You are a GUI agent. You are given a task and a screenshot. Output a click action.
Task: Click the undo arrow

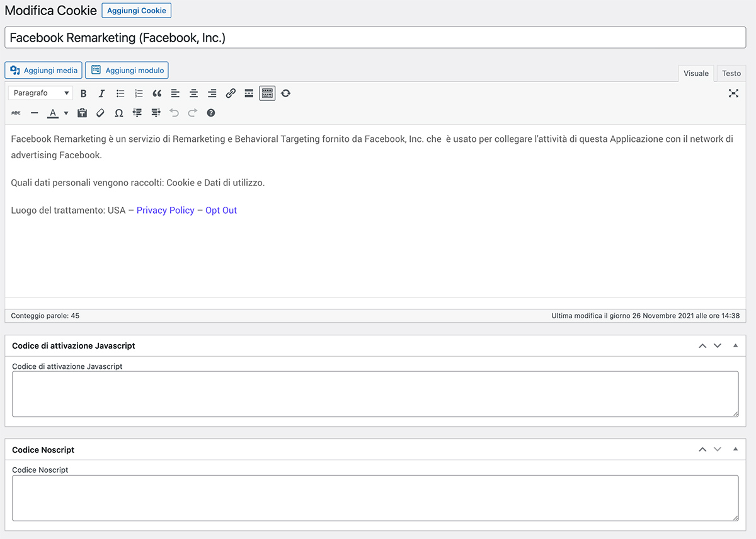coord(174,113)
